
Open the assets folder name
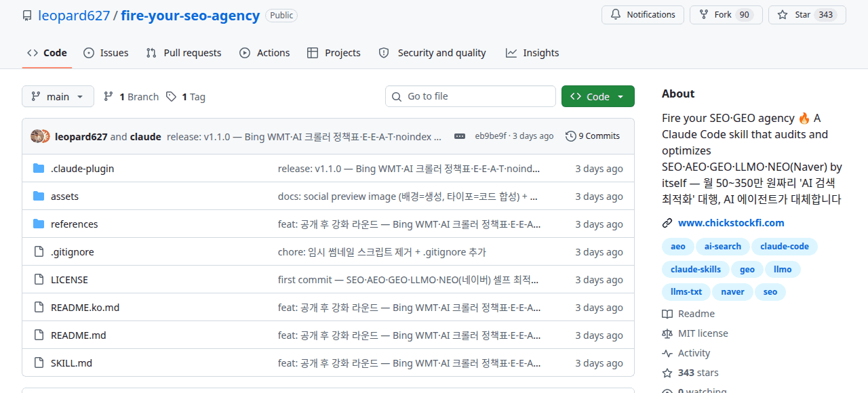click(64, 196)
